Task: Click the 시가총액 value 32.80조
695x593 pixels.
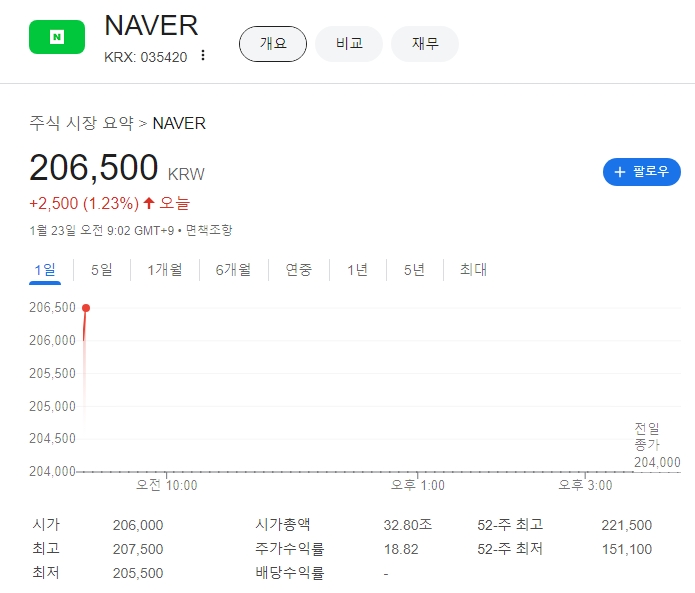Action: pyautogui.click(x=408, y=525)
